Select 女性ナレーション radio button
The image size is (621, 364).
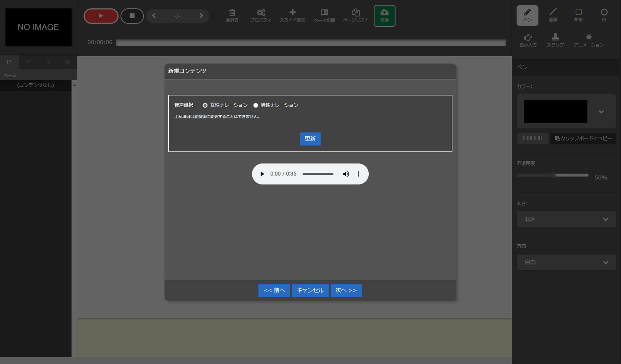tap(205, 105)
